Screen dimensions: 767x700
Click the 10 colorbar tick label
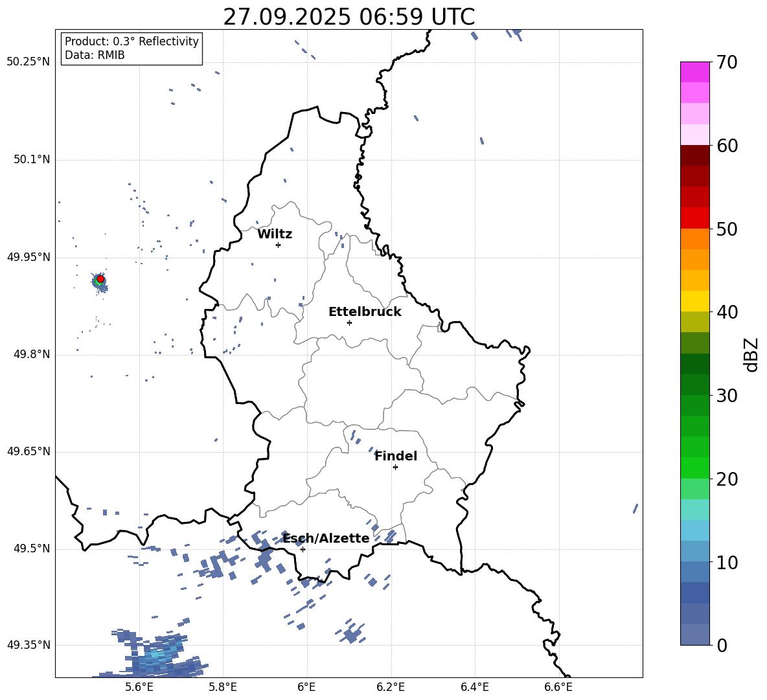click(x=727, y=563)
